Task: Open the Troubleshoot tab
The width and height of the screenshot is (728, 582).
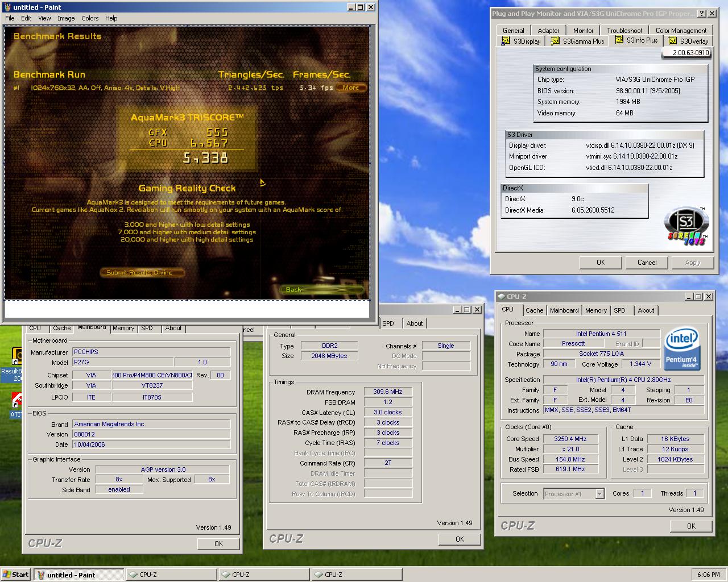Action: pyautogui.click(x=624, y=31)
